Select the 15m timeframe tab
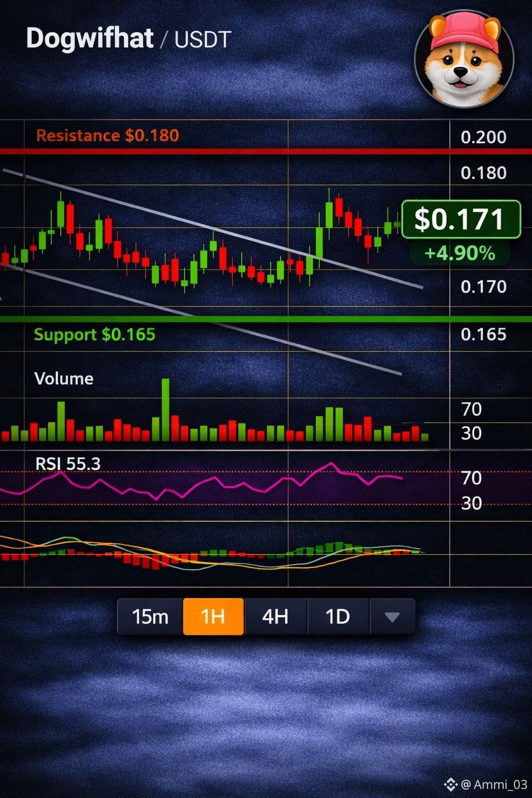 pos(150,617)
